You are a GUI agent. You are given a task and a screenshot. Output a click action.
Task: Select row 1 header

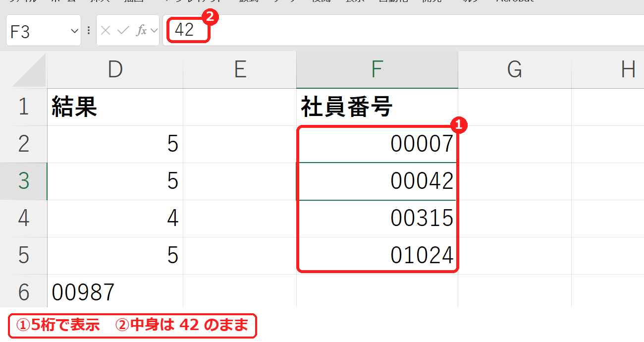point(23,107)
